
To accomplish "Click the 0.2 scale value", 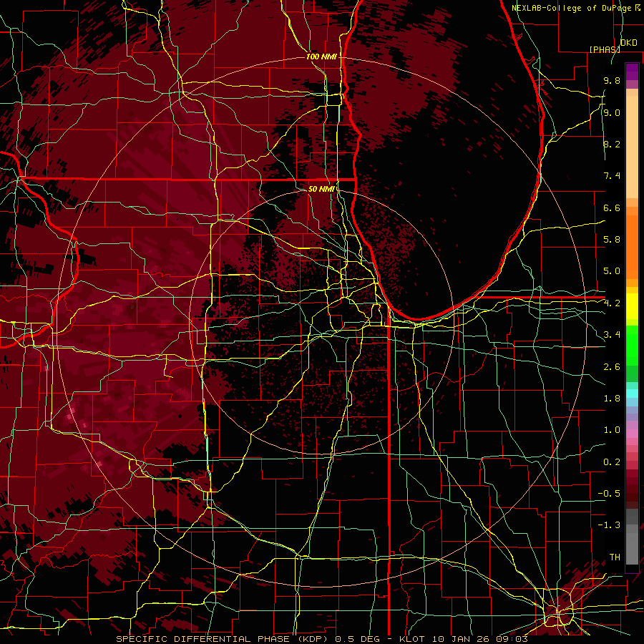I will [612, 462].
